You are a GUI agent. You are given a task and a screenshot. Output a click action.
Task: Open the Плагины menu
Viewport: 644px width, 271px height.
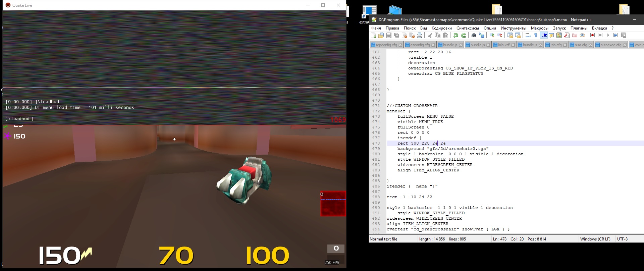579,28
